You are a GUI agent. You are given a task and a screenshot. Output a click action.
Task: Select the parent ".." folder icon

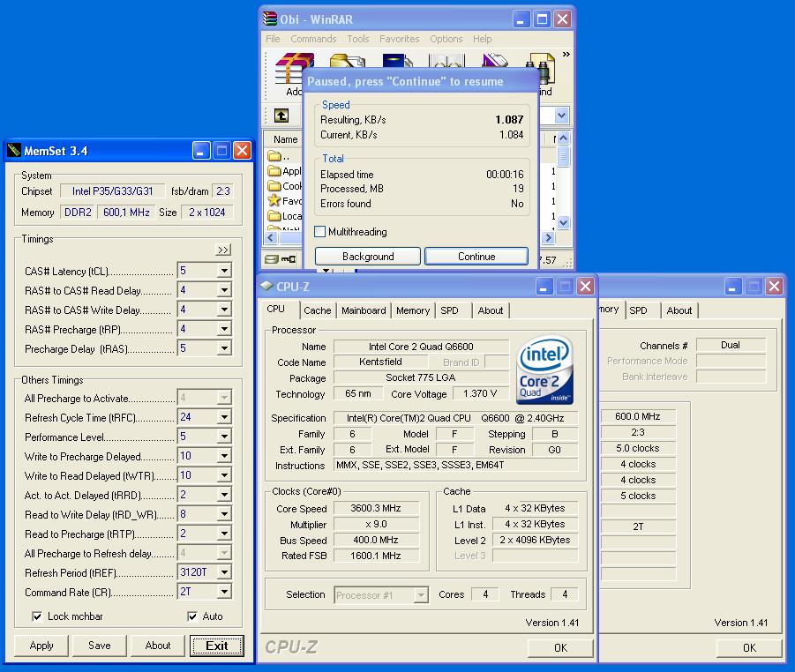click(274, 155)
